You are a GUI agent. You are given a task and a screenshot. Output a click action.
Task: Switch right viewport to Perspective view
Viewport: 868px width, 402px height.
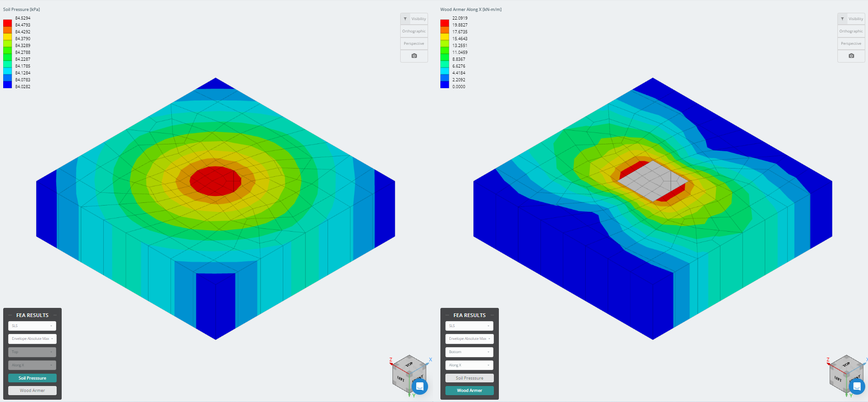851,43
